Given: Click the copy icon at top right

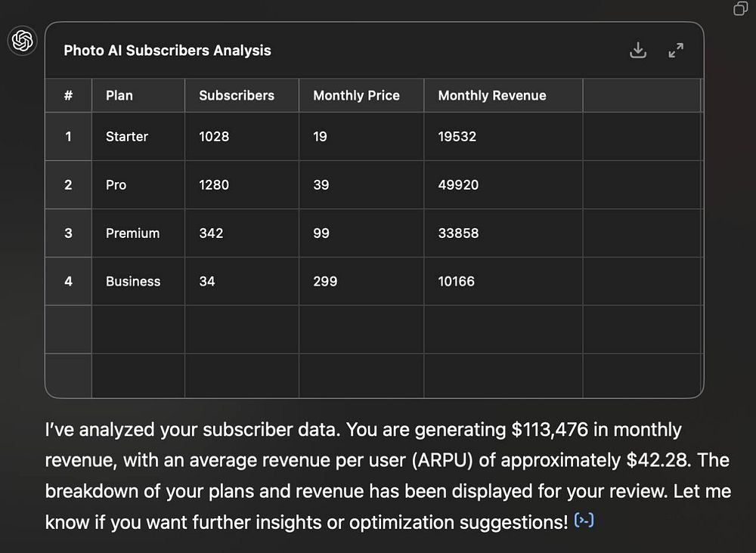Looking at the screenshot, I should click(x=740, y=8).
